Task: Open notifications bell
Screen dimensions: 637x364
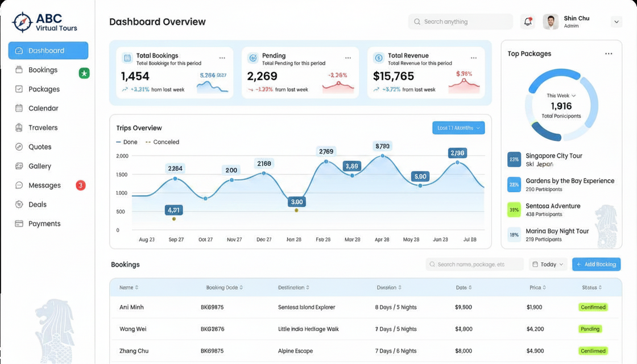Action: 528,22
